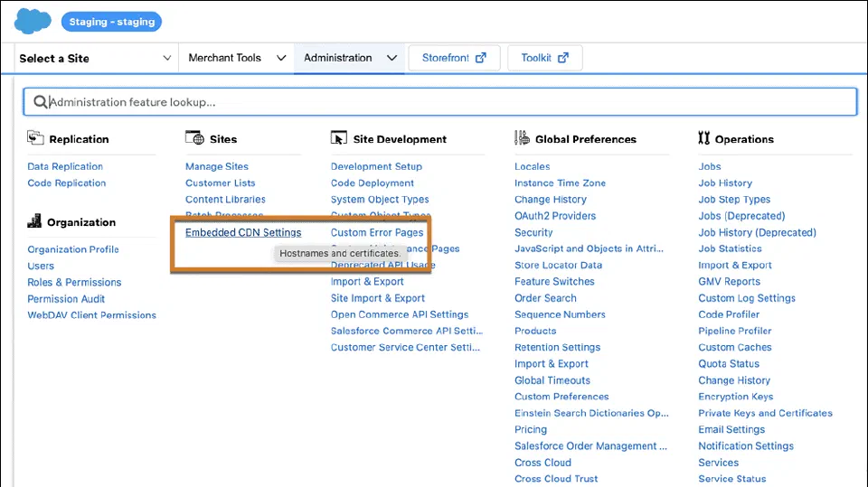Screen dimensions: 868x487
Task: Open Retention Settings
Action: coord(558,348)
